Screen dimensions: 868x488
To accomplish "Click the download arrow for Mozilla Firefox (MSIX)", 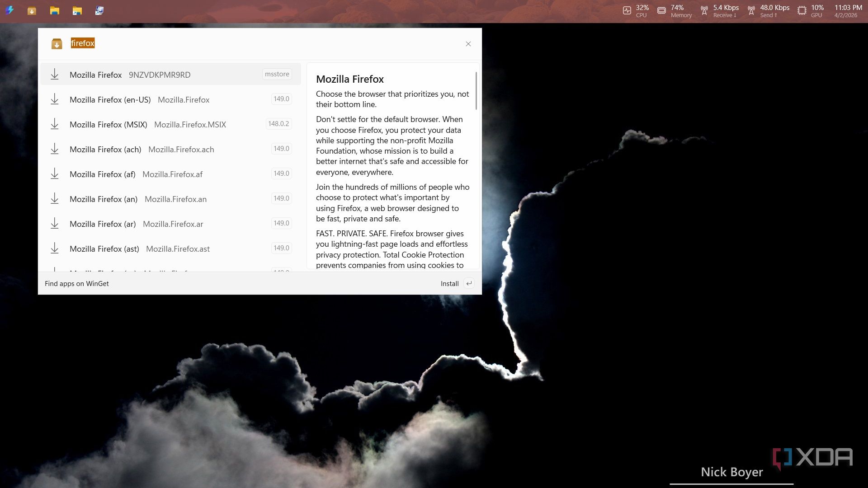I will 55,124.
